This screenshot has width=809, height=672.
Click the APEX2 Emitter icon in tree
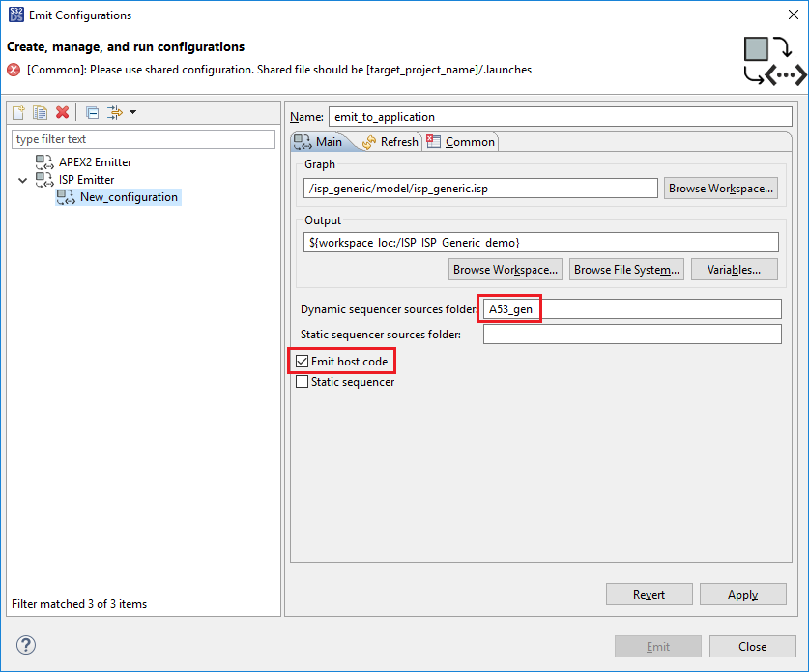[x=44, y=162]
